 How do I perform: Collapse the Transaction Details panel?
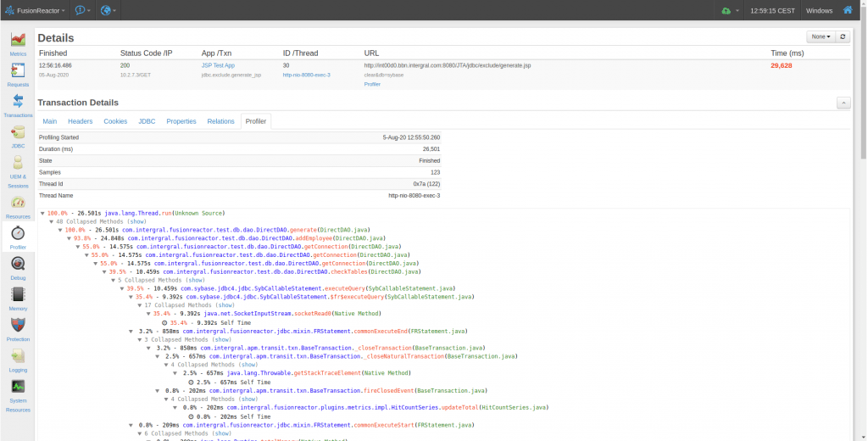(843, 103)
